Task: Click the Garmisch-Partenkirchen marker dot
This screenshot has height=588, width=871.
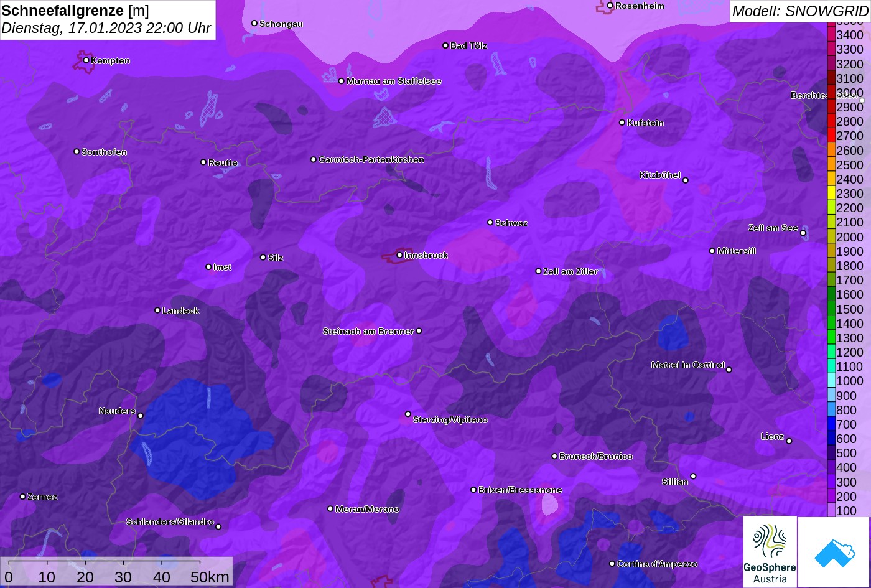Action: (314, 160)
